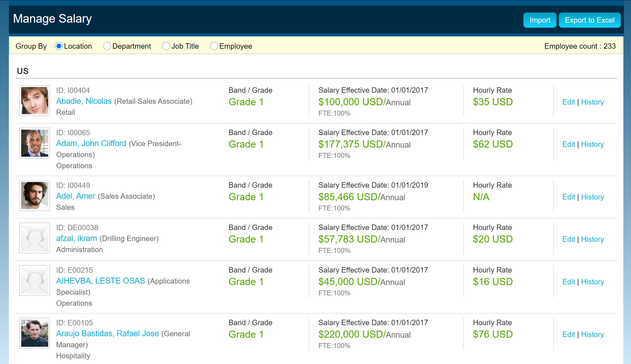Click History link for Abadie, Nicolas
The width and height of the screenshot is (631, 364).
592,102
